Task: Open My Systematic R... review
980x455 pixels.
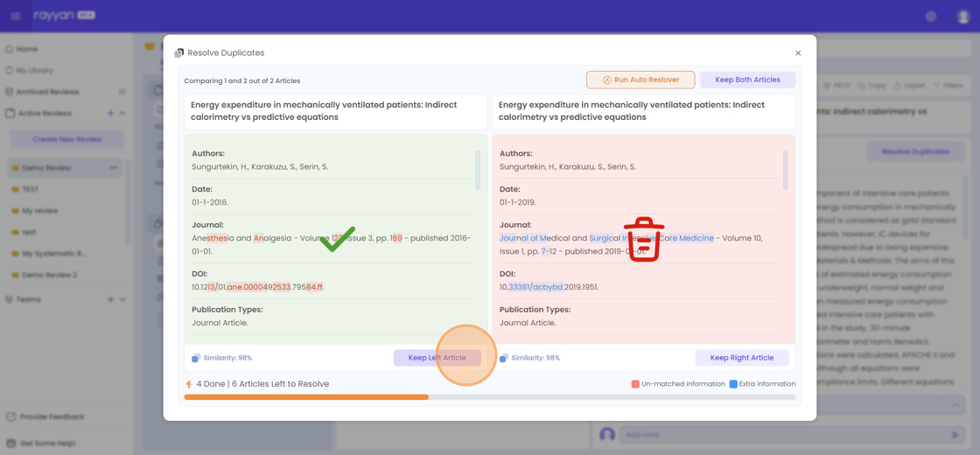Action: click(52, 253)
